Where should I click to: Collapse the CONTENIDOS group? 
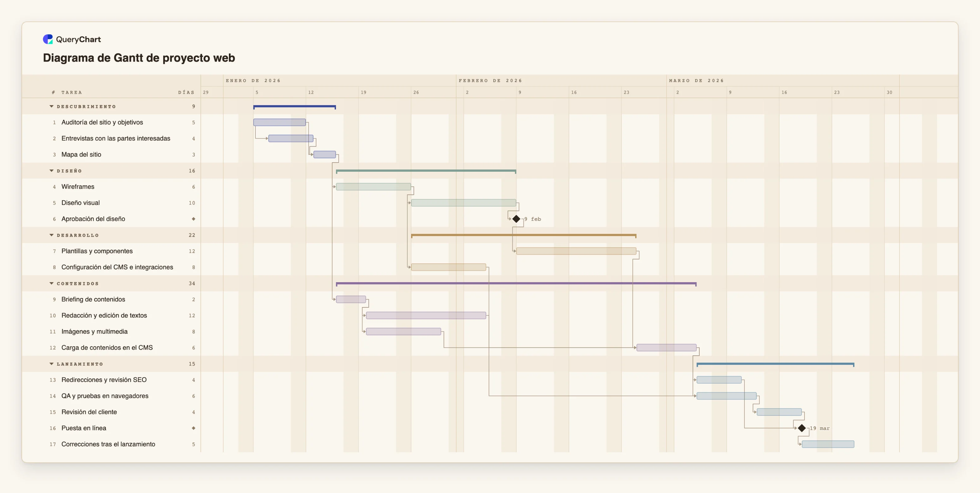51,283
